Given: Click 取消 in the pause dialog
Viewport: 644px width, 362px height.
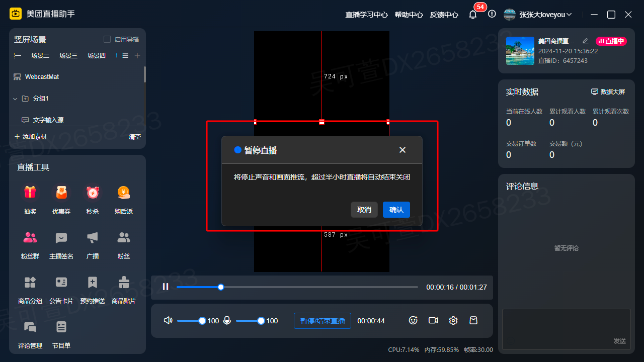Looking at the screenshot, I should [364, 210].
